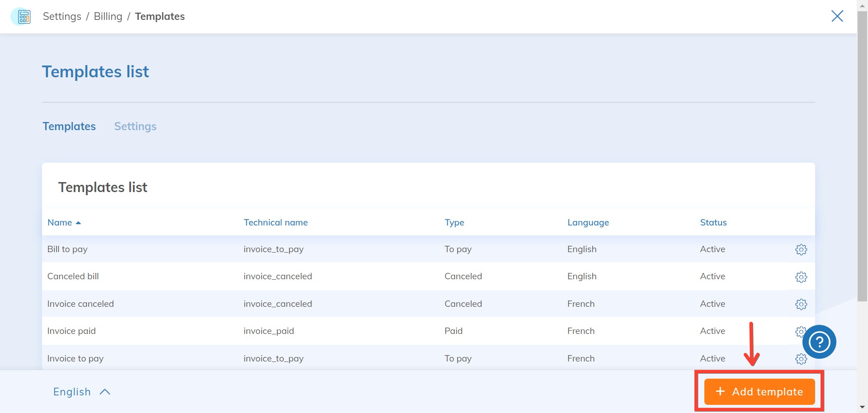Switch to the Settings tab
This screenshot has height=413, width=868.
(135, 127)
